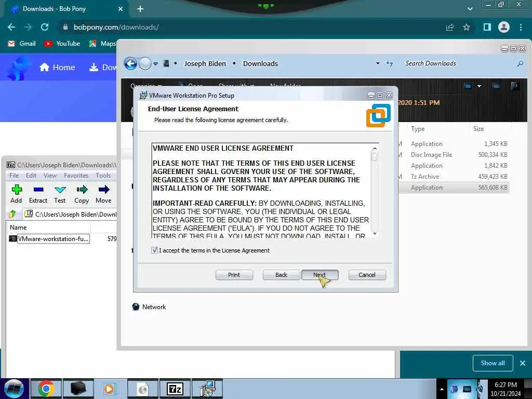This screenshot has width=532, height=399.
Task: Expand Explorer address bar history dropdown
Action: pyautogui.click(x=378, y=63)
